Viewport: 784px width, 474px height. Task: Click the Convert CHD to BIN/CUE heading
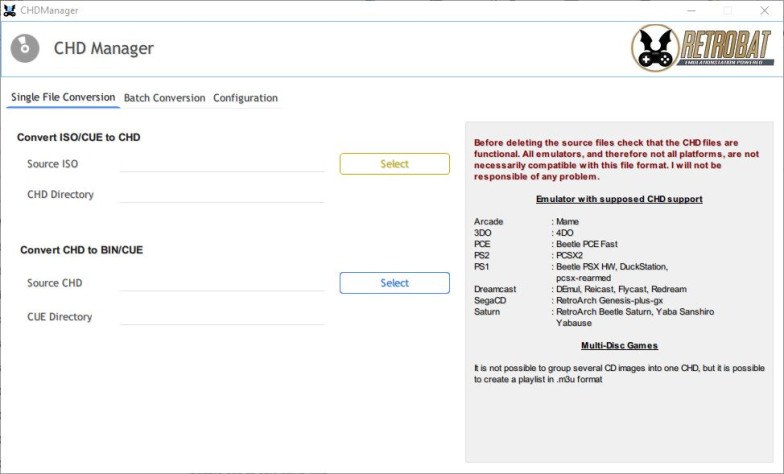[82, 250]
